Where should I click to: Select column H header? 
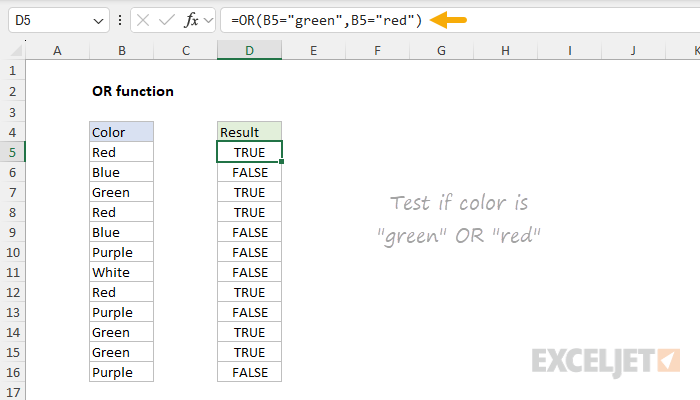pyautogui.click(x=505, y=50)
